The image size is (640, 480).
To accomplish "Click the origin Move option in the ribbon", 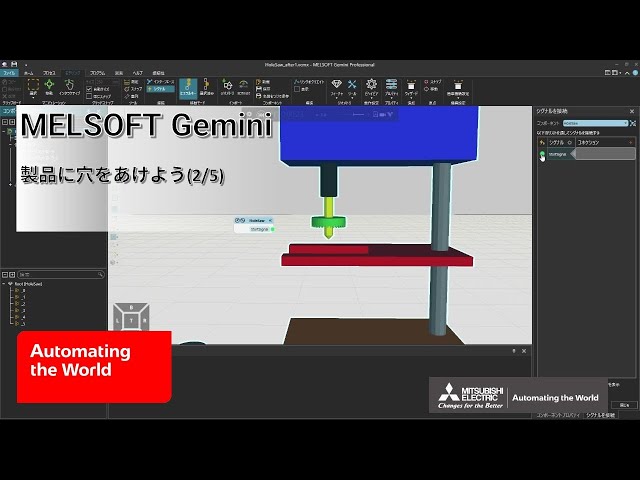I will click(431, 89).
